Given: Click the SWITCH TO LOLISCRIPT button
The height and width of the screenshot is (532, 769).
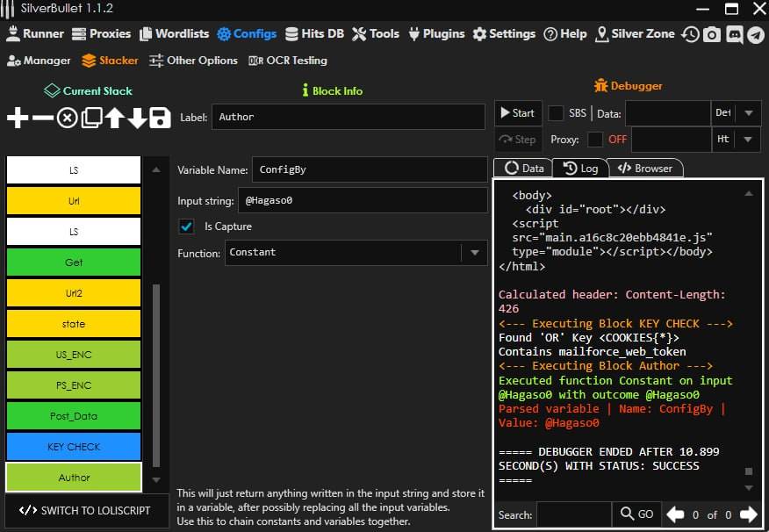Looking at the screenshot, I should click(84, 511).
